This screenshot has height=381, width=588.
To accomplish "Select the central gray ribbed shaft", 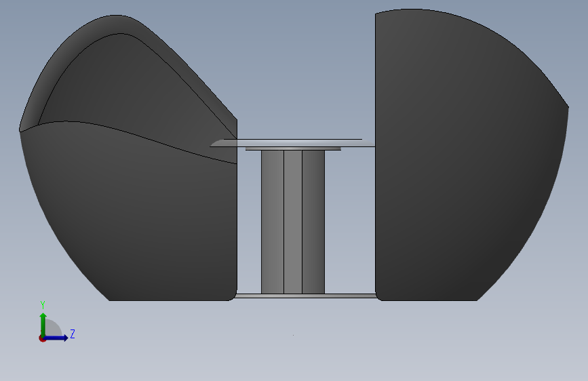I will pyautogui.click(x=293, y=221).
